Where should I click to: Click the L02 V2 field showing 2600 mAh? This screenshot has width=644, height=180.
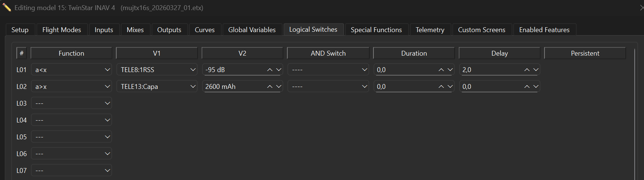(233, 87)
